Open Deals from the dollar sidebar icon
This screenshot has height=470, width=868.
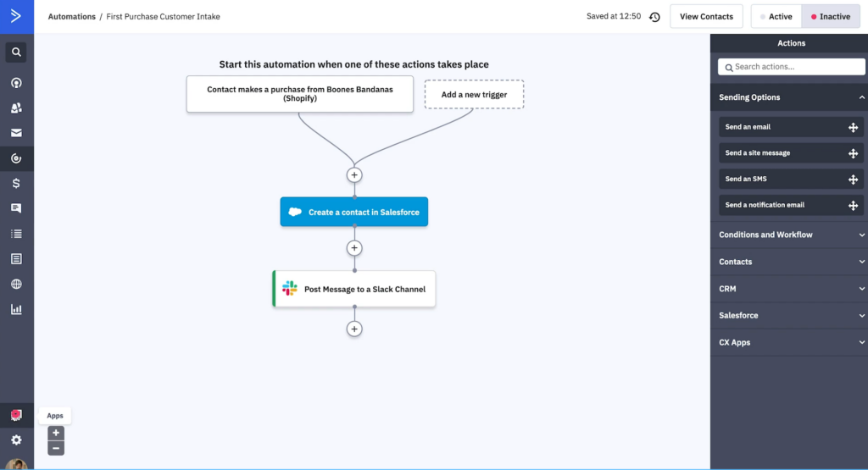[16, 183]
